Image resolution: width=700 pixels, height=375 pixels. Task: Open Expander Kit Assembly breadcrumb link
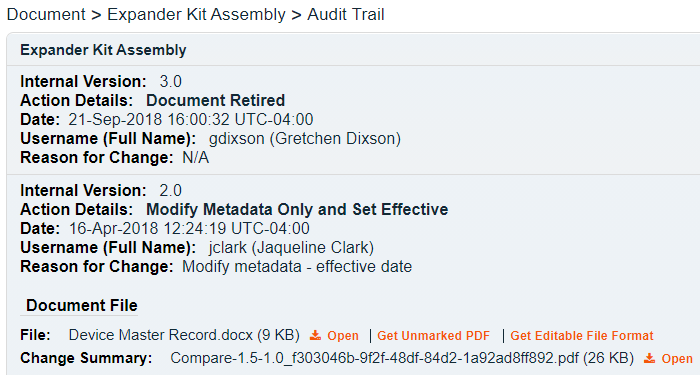[196, 14]
